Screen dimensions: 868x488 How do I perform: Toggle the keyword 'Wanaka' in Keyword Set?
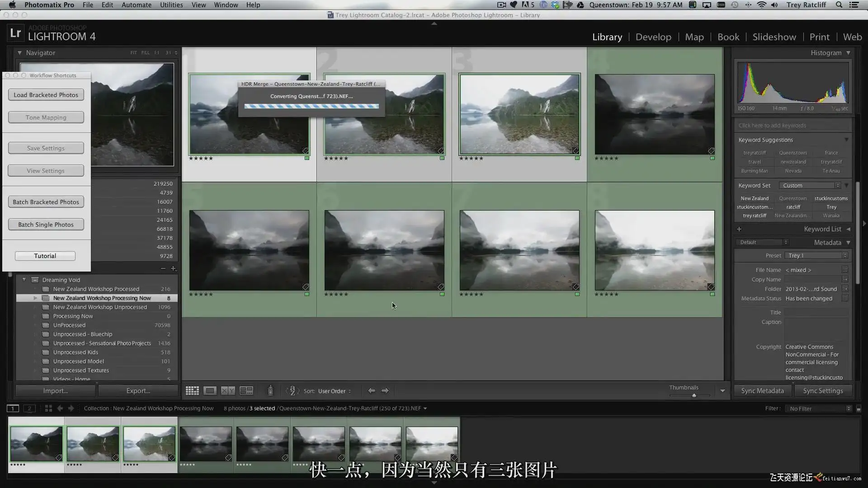pos(831,216)
